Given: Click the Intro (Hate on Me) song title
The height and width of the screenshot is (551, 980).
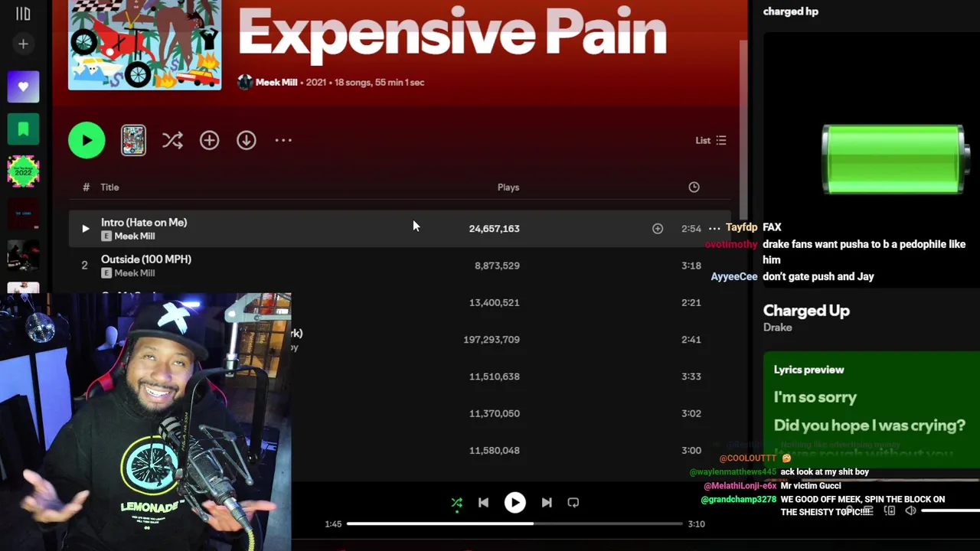Looking at the screenshot, I should pos(144,222).
